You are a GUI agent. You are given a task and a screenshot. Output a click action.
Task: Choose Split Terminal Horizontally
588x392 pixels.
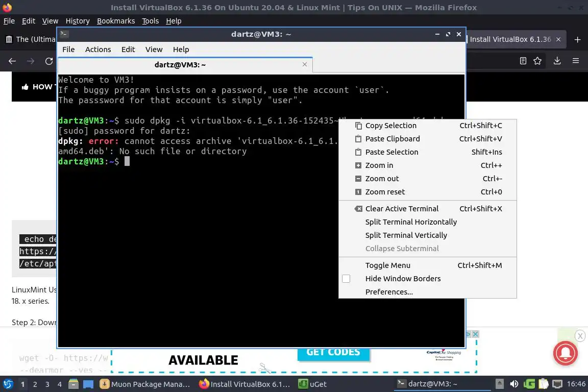pyautogui.click(x=428, y=222)
